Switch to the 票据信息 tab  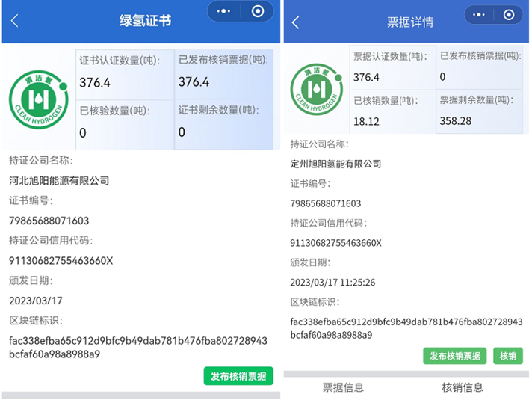pos(344,387)
